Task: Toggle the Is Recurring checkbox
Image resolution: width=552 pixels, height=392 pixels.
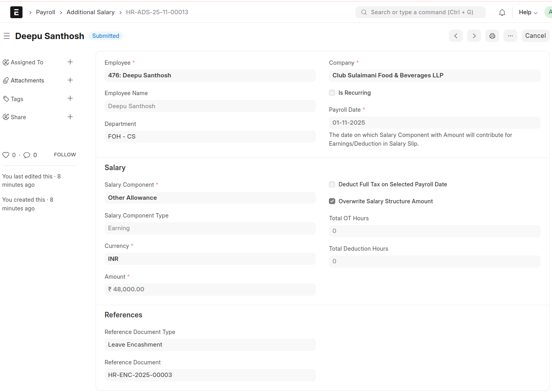Action: point(332,93)
